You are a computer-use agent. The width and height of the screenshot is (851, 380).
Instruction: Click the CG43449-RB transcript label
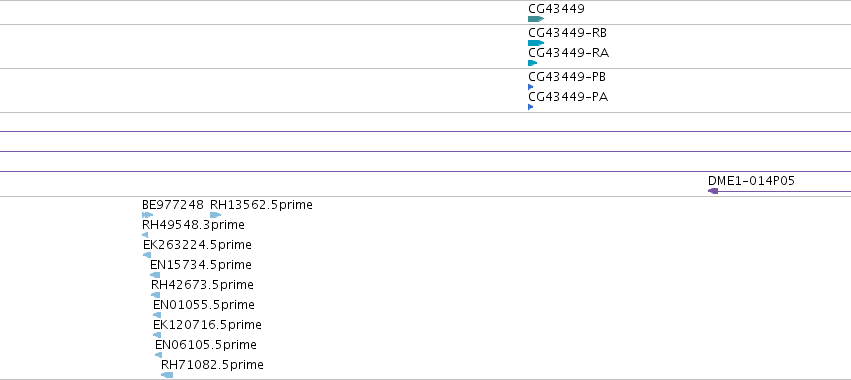click(x=568, y=33)
